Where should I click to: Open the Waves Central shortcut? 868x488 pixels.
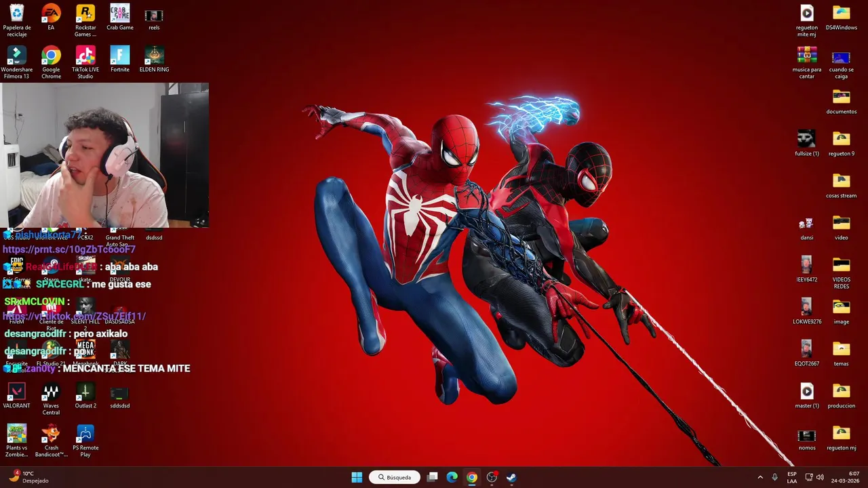tap(51, 399)
